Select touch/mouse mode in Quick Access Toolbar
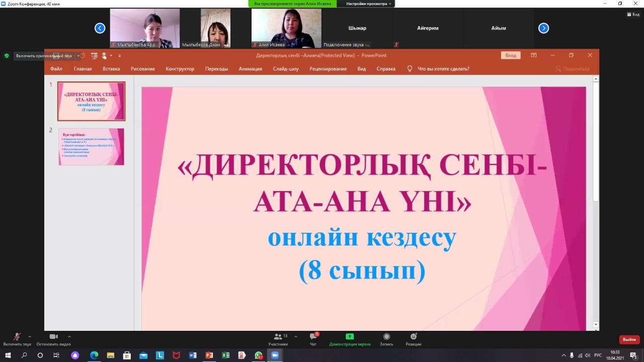This screenshot has width=644, height=362. tap(104, 56)
